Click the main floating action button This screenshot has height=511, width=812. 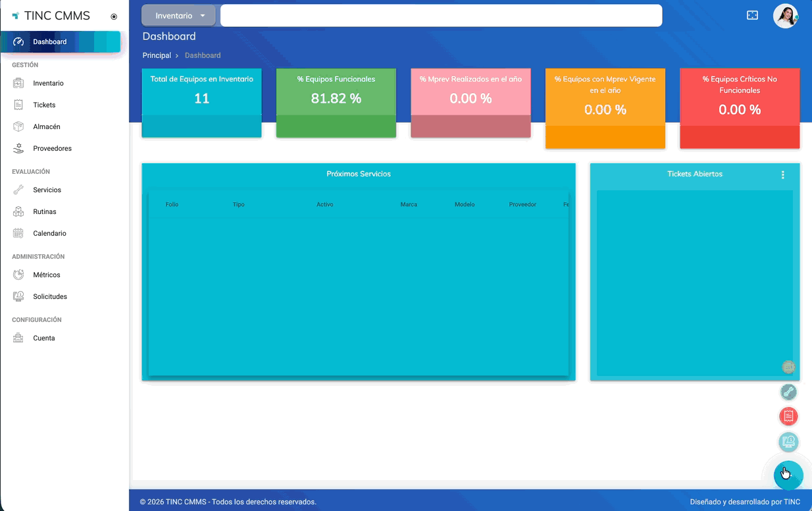click(788, 475)
